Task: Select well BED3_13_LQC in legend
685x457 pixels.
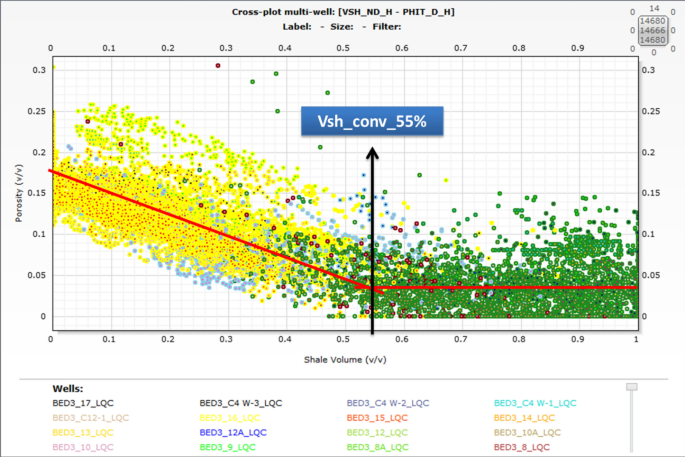Action: [83, 433]
